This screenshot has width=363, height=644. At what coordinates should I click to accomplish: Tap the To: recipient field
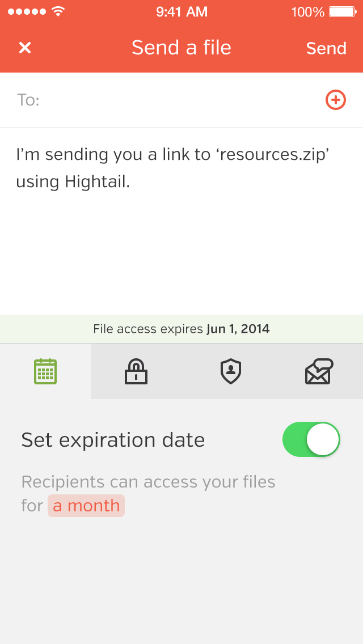181,100
